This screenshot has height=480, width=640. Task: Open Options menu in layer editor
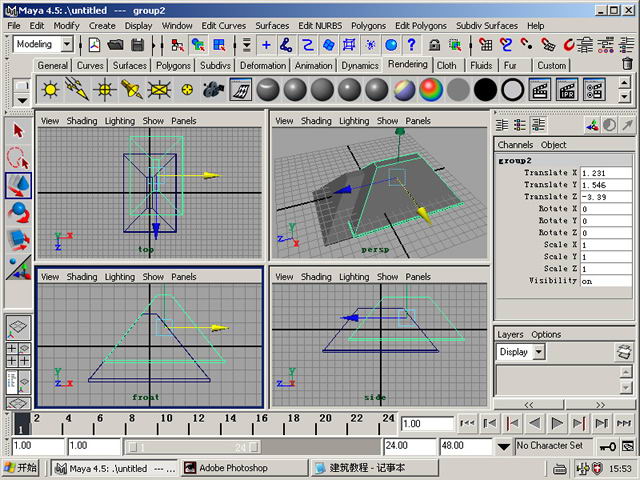(546, 334)
